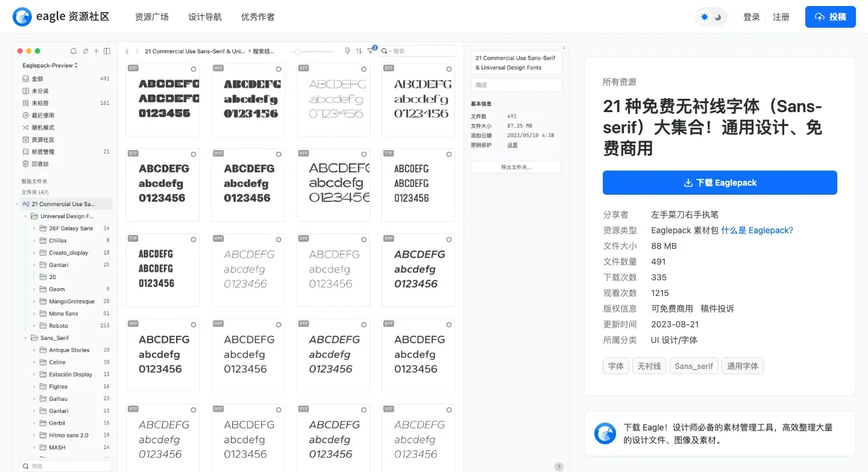868x472 pixels.
Task: Click 所有资源 breadcrumb link
Action: [x=620, y=82]
